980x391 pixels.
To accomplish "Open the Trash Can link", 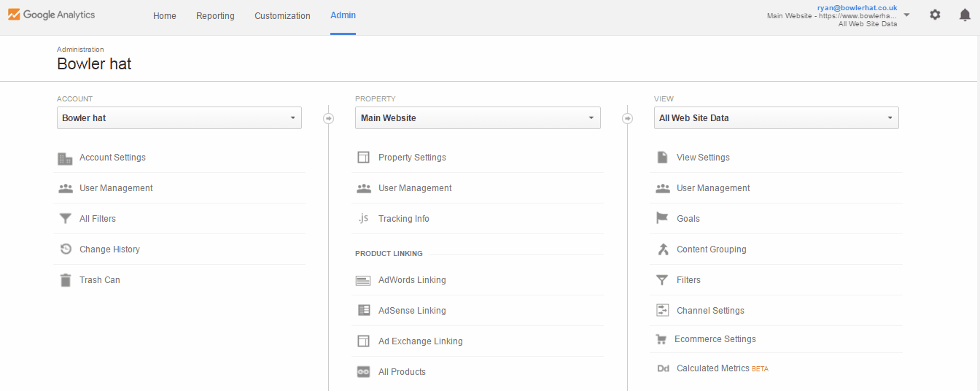I will 100,280.
